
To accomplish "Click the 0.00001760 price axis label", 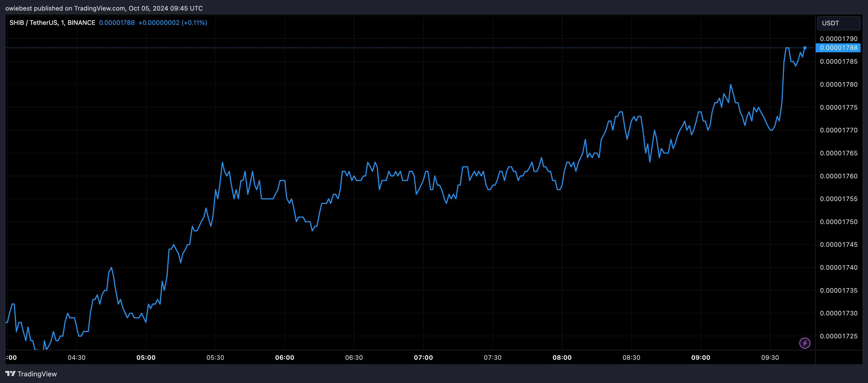I will [x=838, y=176].
